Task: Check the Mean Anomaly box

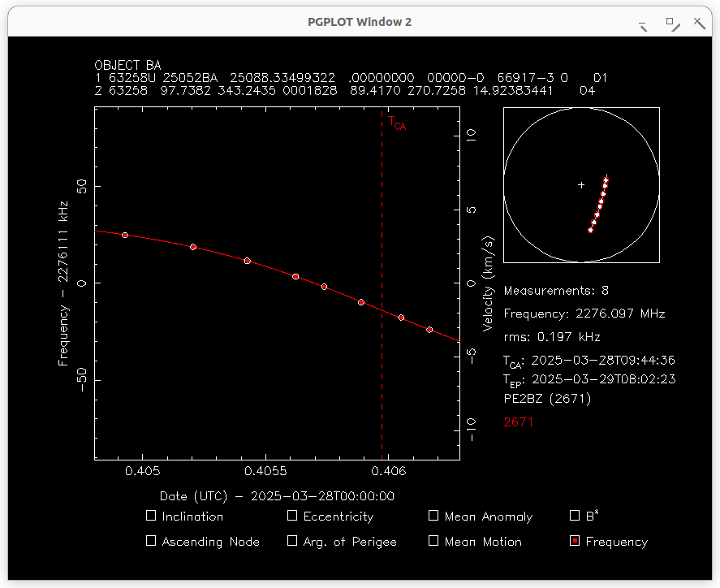Action: (x=433, y=516)
